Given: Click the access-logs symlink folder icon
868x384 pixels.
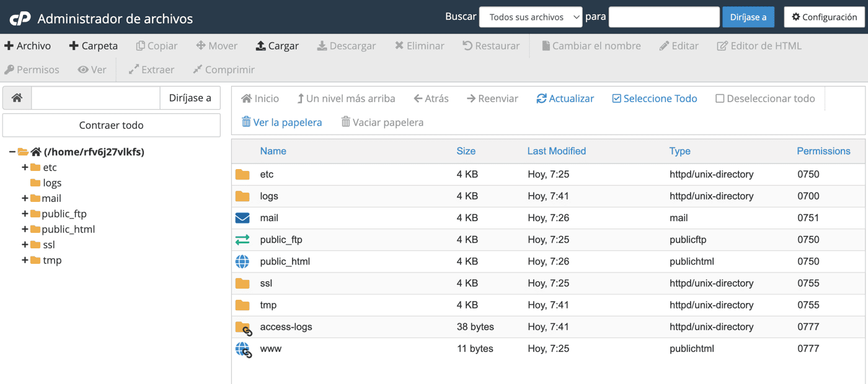Looking at the screenshot, I should pyautogui.click(x=244, y=328).
